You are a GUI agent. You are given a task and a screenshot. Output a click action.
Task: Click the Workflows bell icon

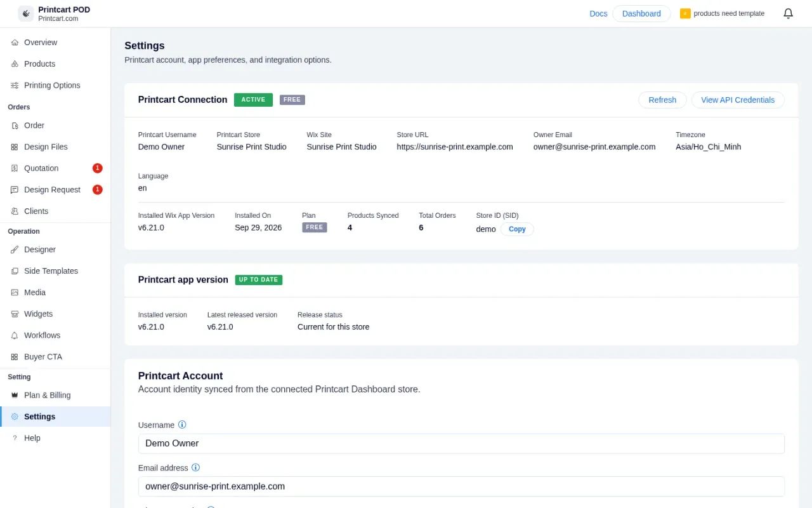pyautogui.click(x=15, y=335)
